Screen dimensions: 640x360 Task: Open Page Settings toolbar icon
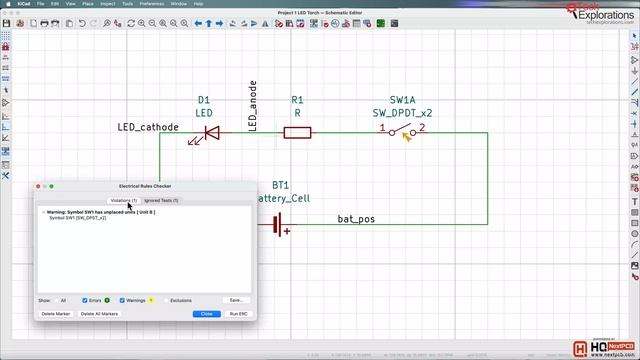33,24
